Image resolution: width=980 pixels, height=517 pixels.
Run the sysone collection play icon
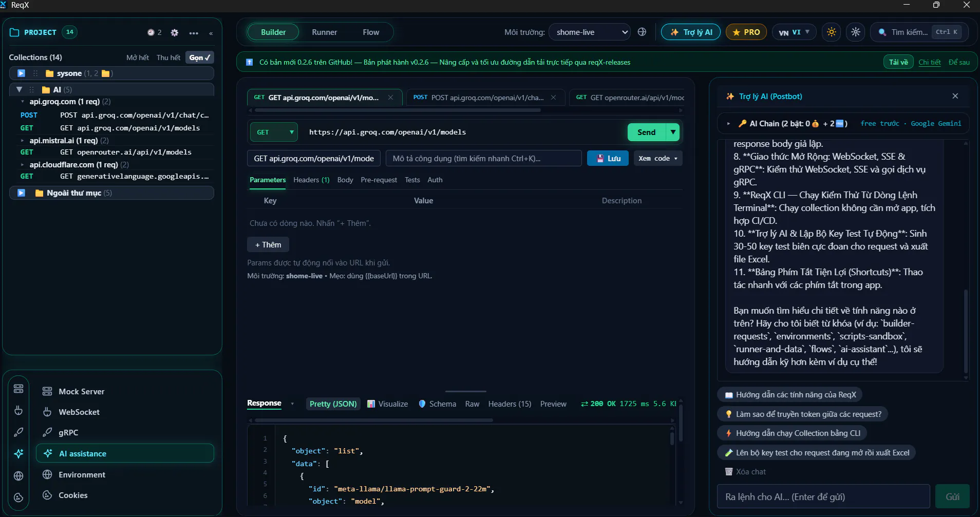click(x=21, y=73)
